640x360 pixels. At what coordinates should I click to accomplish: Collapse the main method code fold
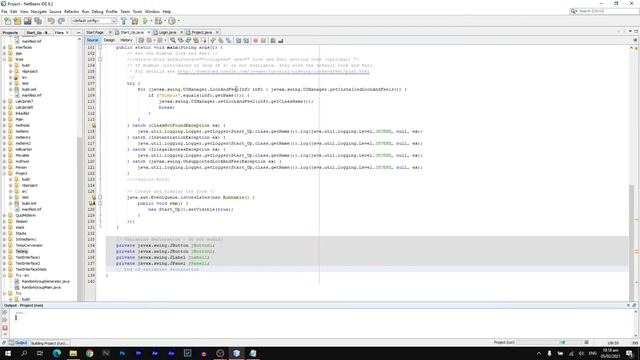coord(100,47)
